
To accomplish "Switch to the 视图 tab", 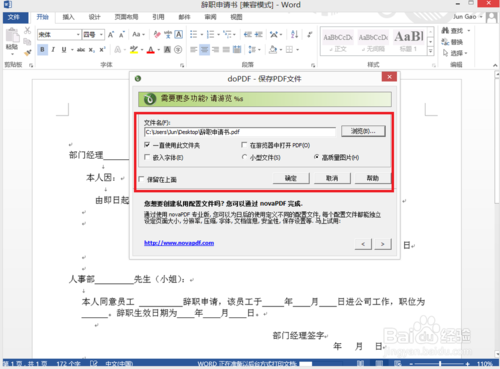I will point(236,17).
